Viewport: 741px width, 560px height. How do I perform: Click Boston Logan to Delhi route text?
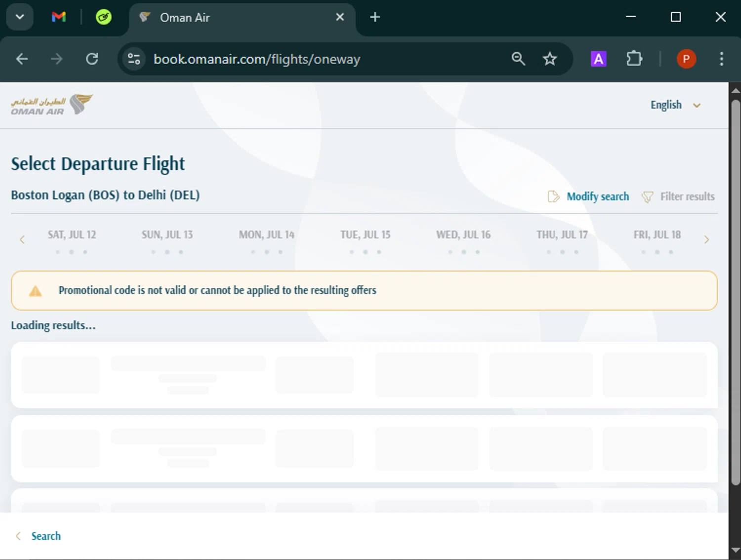[105, 195]
